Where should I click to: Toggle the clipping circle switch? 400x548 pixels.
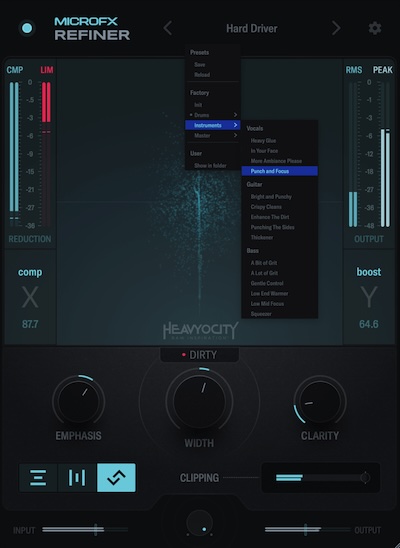[365, 478]
